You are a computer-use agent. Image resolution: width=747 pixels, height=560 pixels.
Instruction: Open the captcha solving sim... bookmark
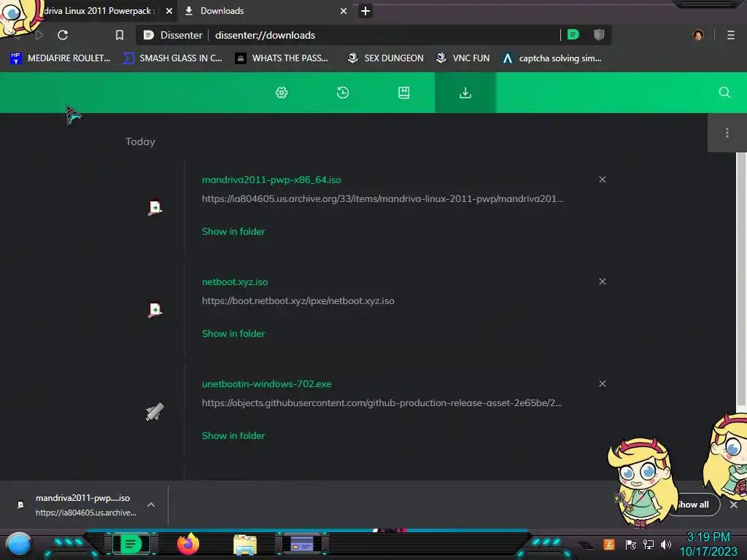(x=551, y=58)
